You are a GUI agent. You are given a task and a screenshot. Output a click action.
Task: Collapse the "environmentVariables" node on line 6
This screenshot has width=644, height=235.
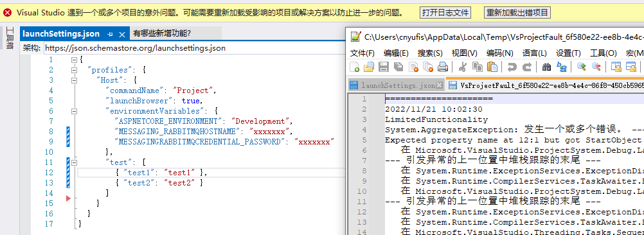pos(75,111)
